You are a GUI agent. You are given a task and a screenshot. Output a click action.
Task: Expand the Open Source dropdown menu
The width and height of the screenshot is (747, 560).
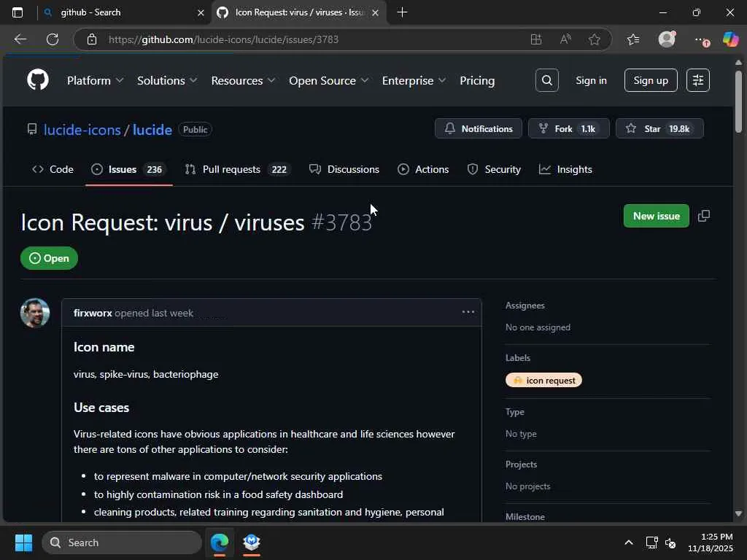click(329, 80)
